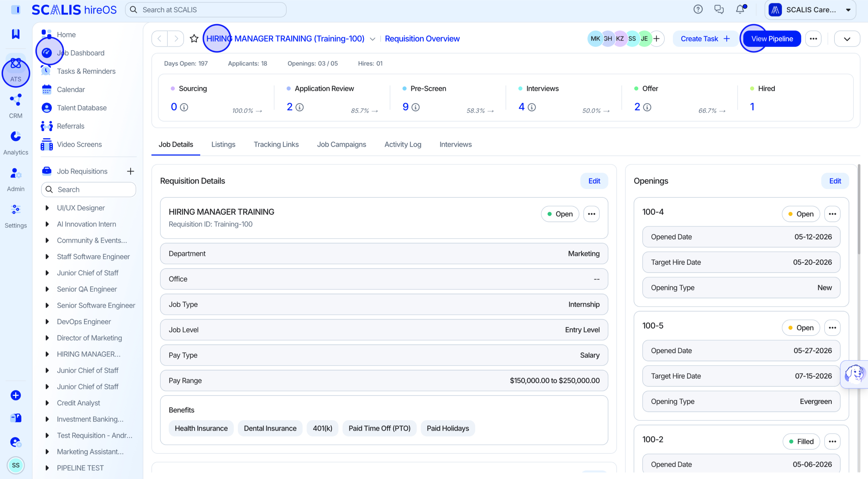Open the Requisition Overview link
868x479 pixels.
pyautogui.click(x=422, y=39)
